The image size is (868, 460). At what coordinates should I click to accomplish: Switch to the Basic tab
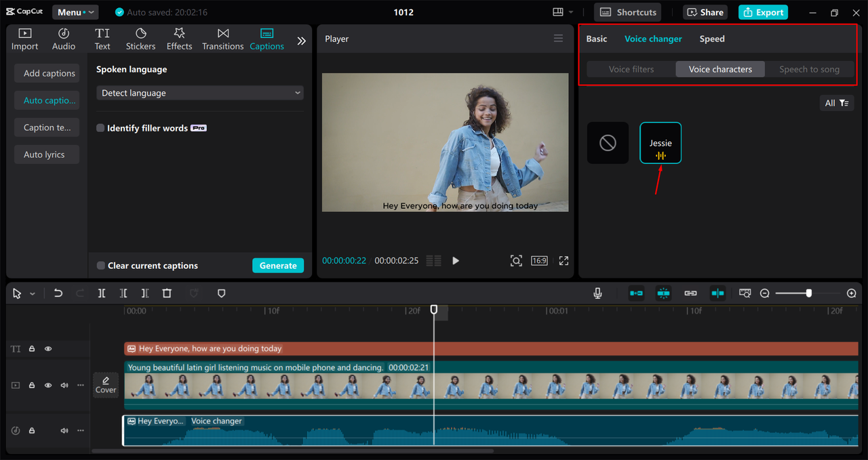(x=597, y=39)
